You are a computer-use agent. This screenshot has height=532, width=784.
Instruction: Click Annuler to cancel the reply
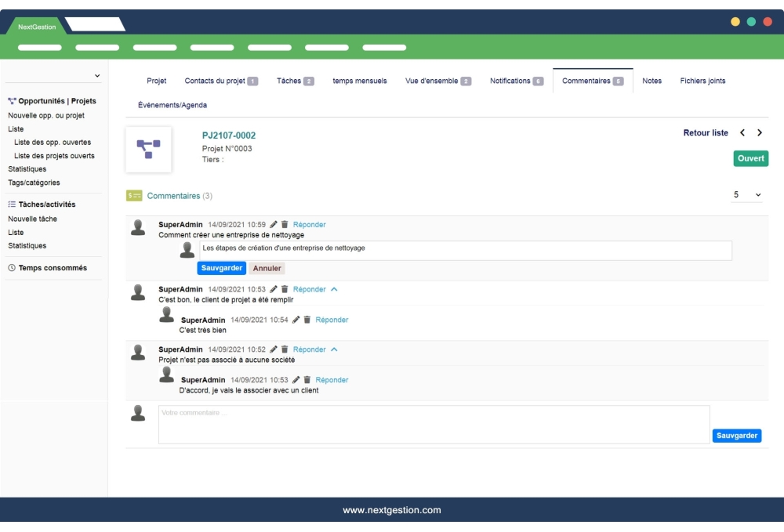click(x=267, y=268)
